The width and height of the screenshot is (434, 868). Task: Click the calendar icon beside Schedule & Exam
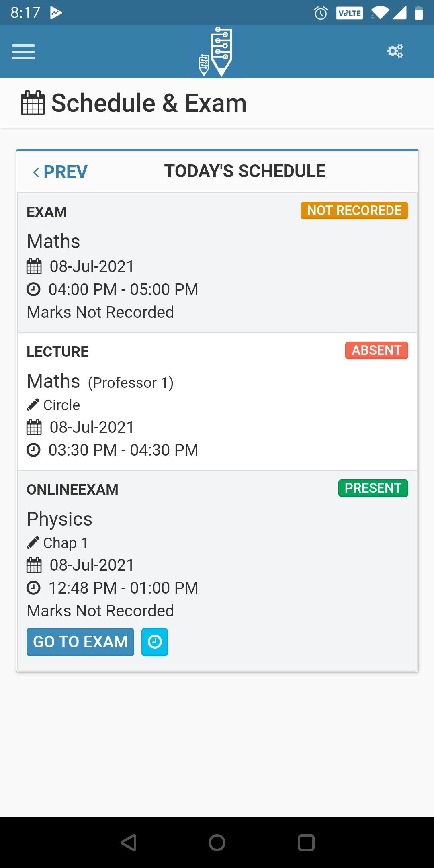click(x=33, y=103)
